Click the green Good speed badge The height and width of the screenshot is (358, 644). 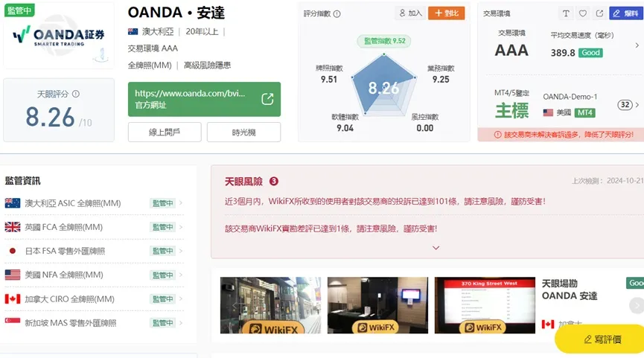click(590, 53)
